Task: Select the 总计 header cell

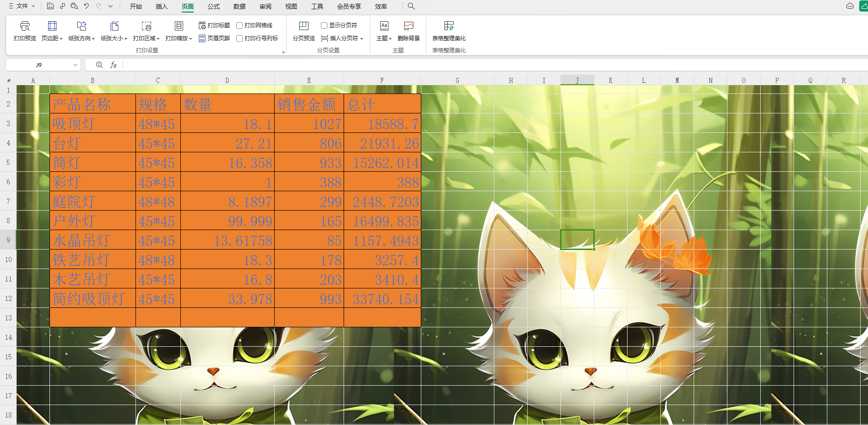Action: pyautogui.click(x=382, y=104)
